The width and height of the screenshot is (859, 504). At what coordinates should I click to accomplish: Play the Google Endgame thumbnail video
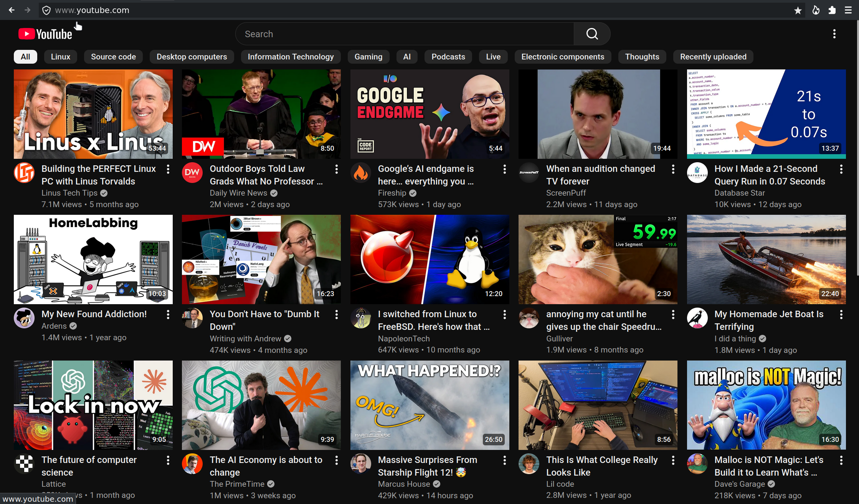(430, 114)
